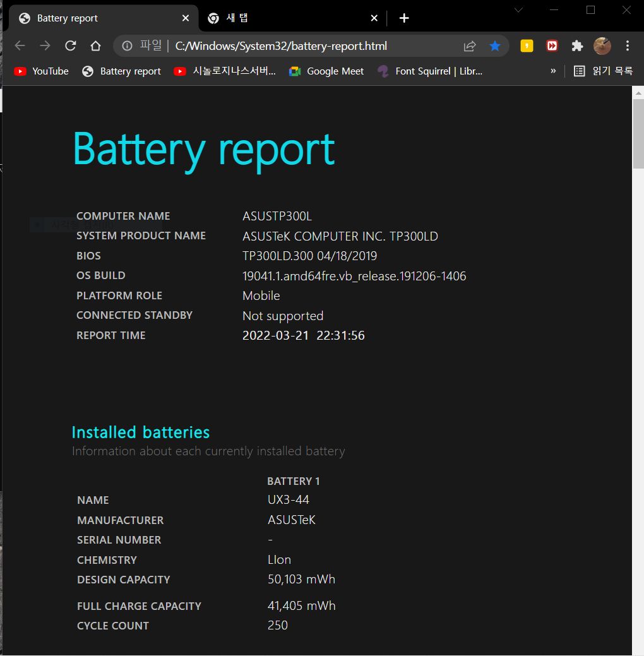Open the yellow extension icon
This screenshot has width=644, height=656.
[527, 45]
